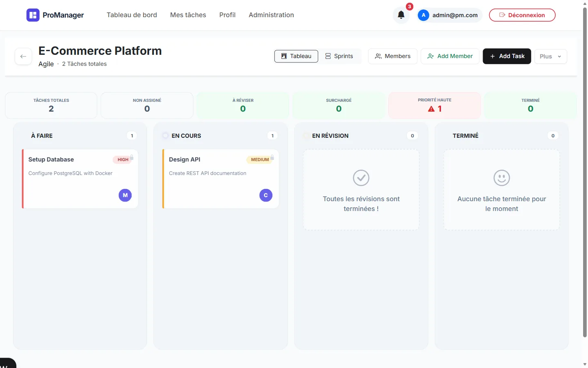Open the Setup Database task card

(x=80, y=179)
